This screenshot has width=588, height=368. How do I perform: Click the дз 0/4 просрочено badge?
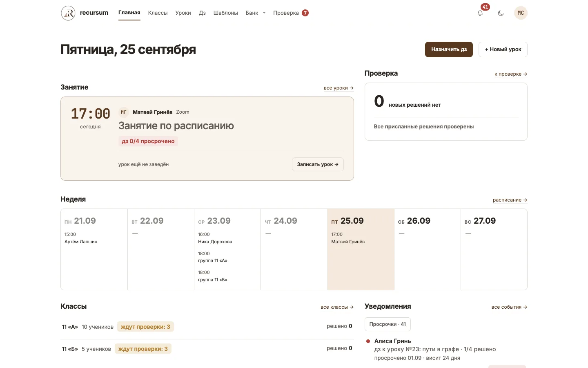click(148, 141)
